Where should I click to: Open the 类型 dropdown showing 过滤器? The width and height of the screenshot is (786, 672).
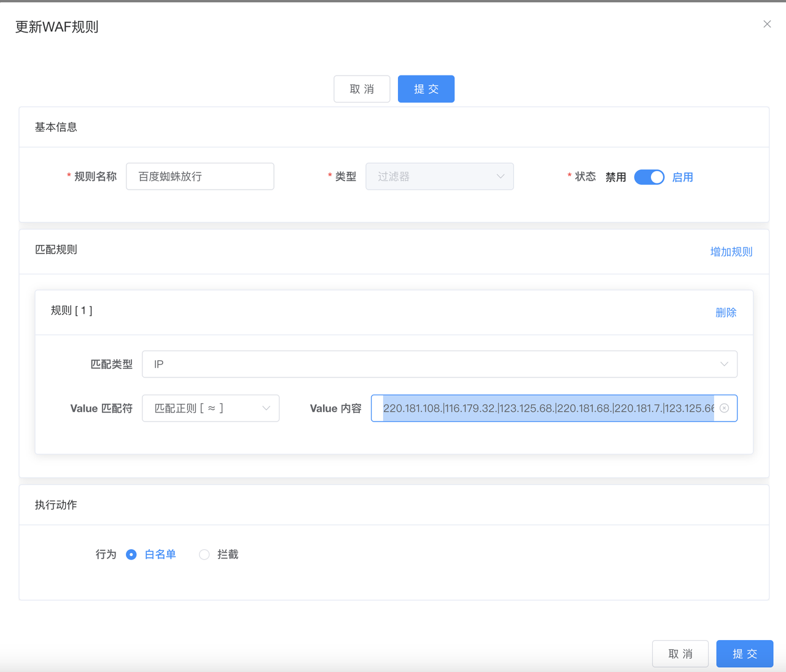pos(430,177)
